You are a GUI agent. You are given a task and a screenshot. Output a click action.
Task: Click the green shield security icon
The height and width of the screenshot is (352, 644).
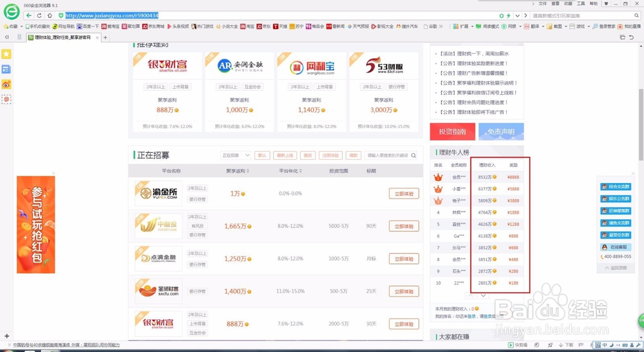point(61,15)
